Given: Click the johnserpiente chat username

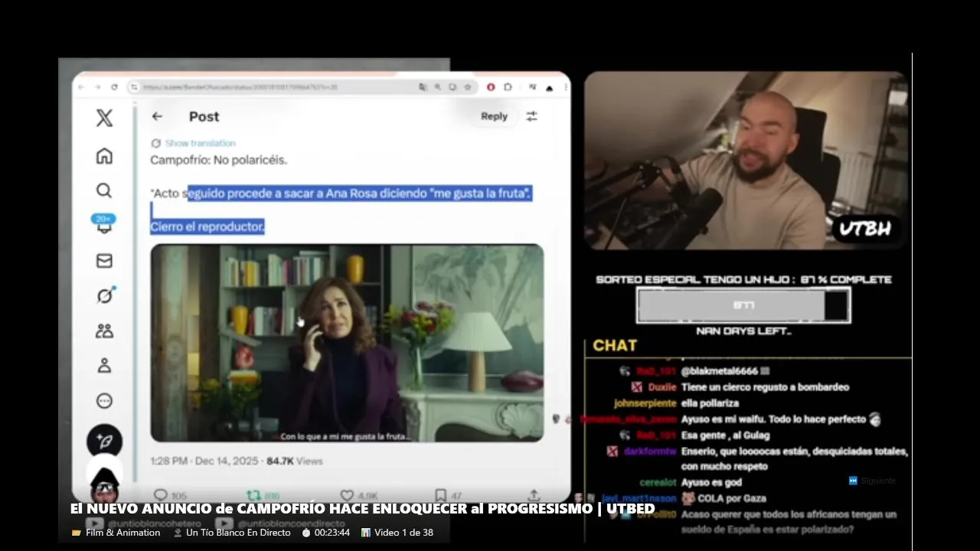Looking at the screenshot, I should point(645,403).
